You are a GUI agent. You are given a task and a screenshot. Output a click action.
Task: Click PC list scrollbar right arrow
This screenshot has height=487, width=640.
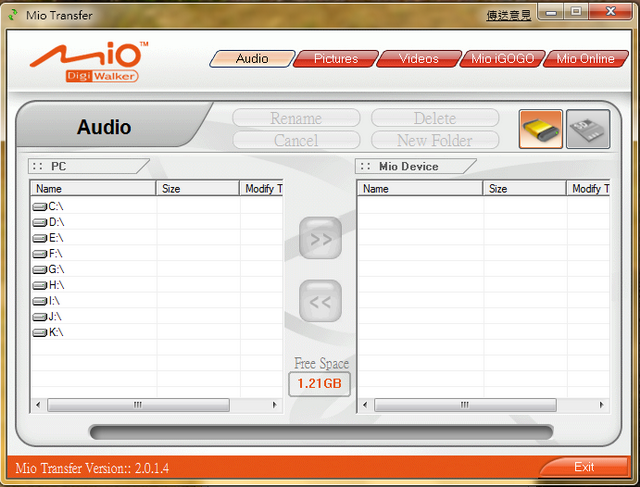click(x=275, y=405)
